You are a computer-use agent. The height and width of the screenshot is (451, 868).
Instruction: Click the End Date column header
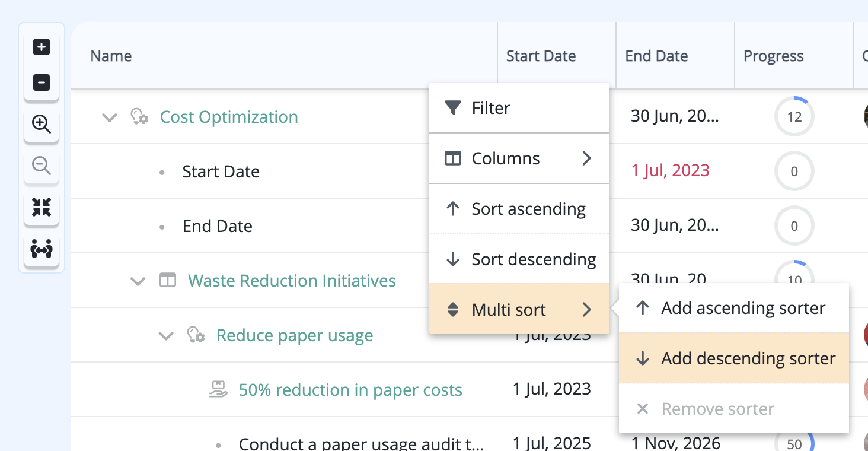click(x=675, y=56)
